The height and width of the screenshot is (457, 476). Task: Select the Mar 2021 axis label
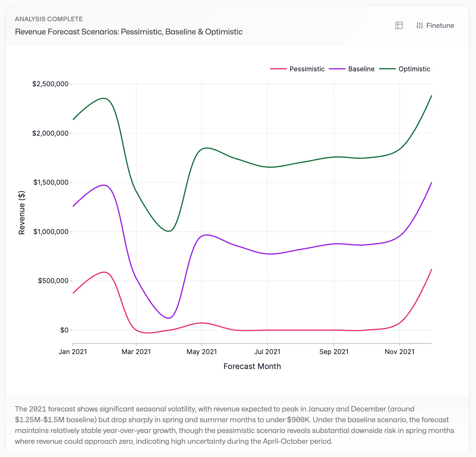click(136, 352)
